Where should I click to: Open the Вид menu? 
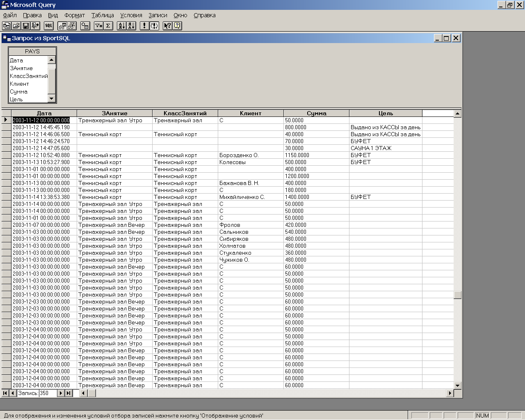click(x=53, y=15)
